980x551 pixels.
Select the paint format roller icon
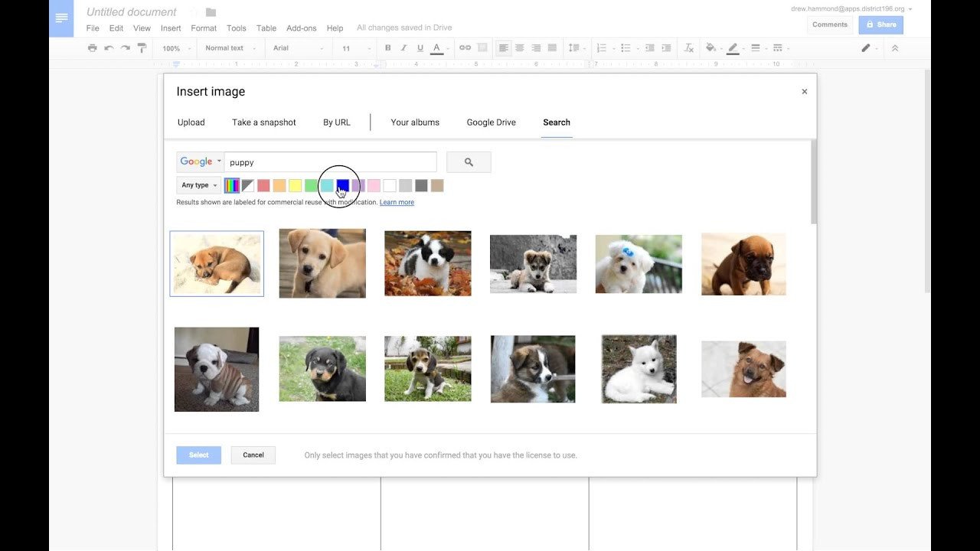coord(142,48)
